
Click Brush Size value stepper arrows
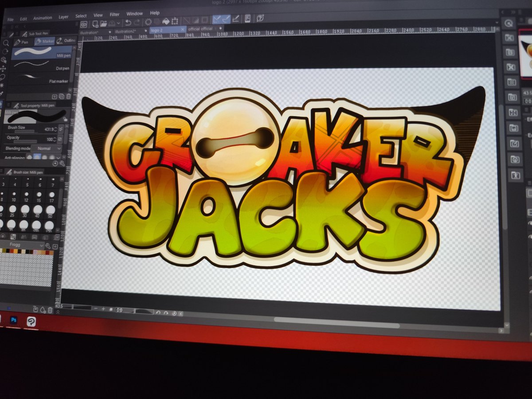tap(55, 129)
